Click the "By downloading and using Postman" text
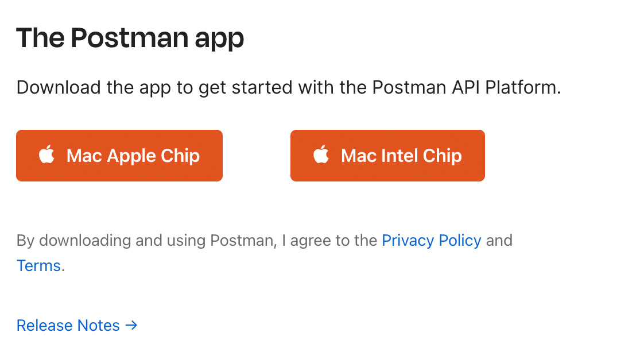The image size is (644, 344). coord(143,240)
